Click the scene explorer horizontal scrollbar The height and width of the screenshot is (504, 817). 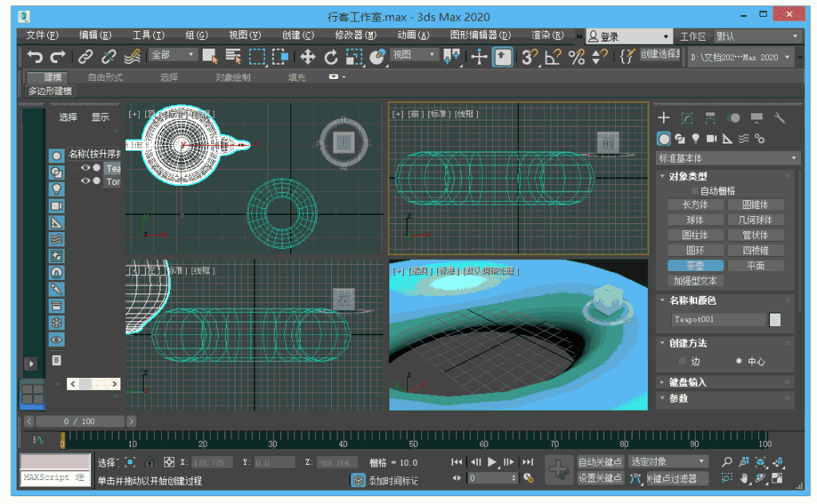94,384
